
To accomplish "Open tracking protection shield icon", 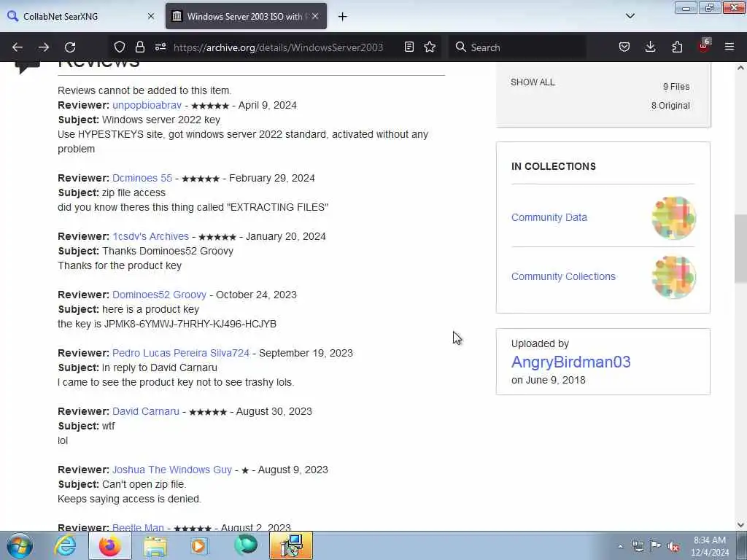I will pyautogui.click(x=120, y=47).
